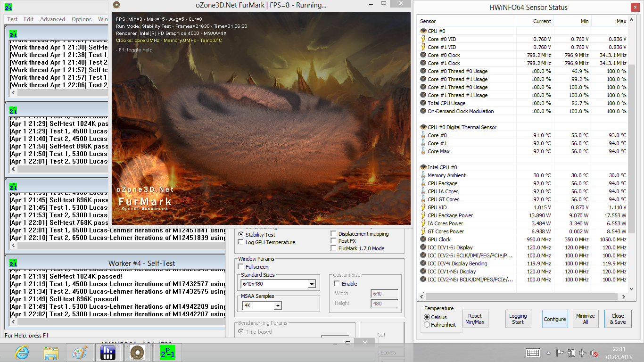Click the HWiNFO vertical scrollbar thumb
The image size is (644, 362).
point(632,148)
